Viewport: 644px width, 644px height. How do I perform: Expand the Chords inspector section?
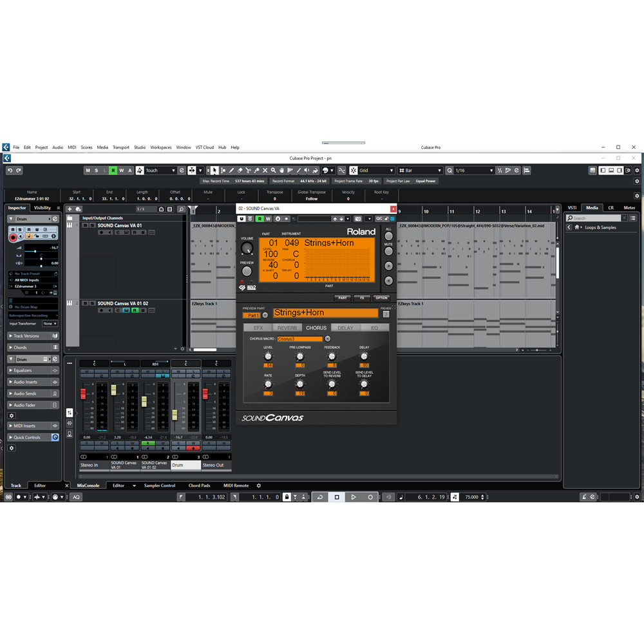(33, 348)
